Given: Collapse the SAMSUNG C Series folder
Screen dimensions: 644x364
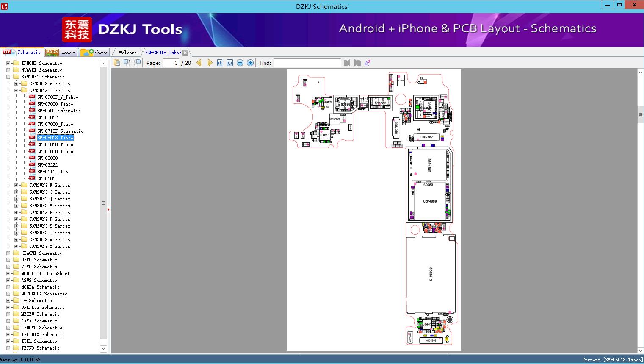Looking at the screenshot, I should pyautogui.click(x=16, y=90).
